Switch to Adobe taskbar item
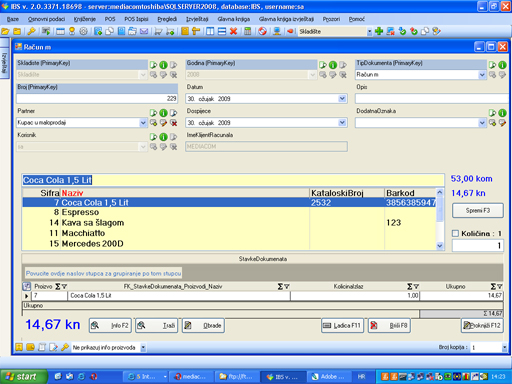 pyautogui.click(x=328, y=377)
